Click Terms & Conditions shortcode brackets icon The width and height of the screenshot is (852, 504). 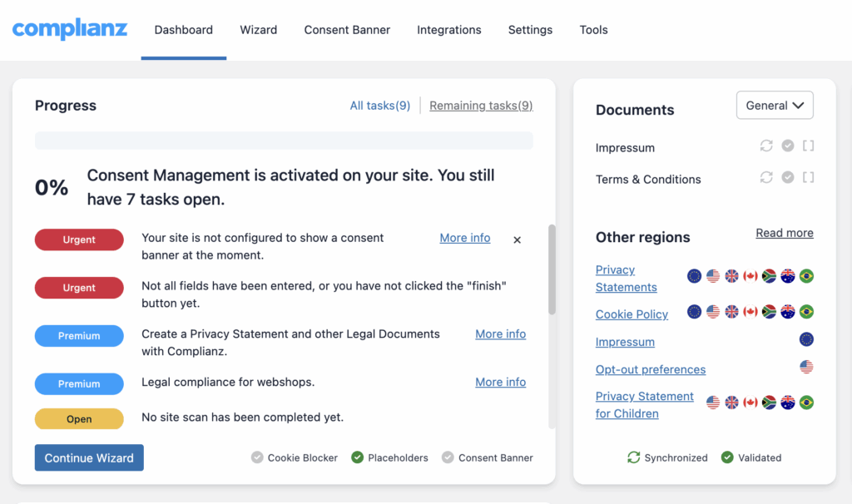point(809,177)
